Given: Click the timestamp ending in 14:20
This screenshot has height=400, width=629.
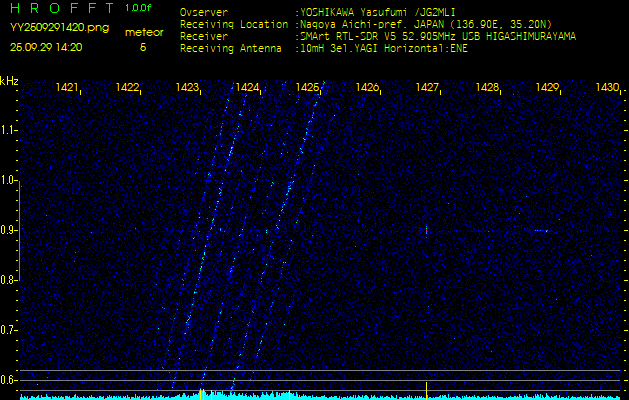Looking at the screenshot, I should [46, 47].
